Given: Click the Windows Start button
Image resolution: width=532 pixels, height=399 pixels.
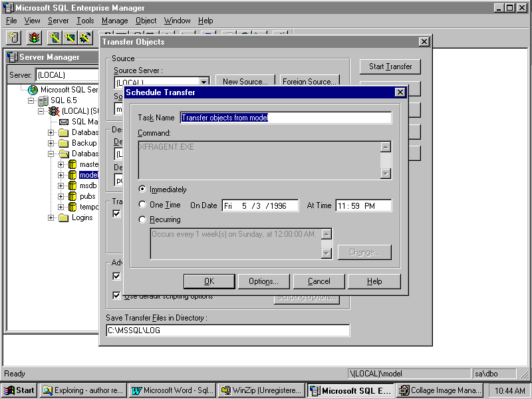Looking at the screenshot, I should (x=19, y=390).
